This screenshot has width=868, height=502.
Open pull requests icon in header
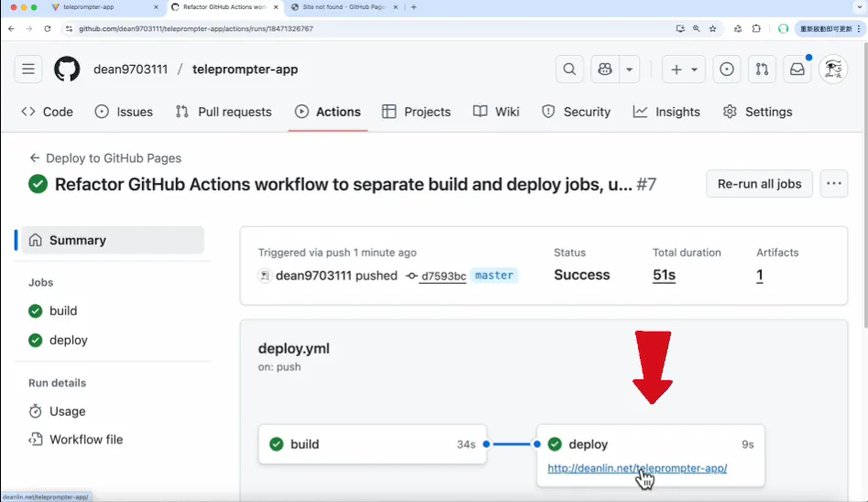click(762, 70)
